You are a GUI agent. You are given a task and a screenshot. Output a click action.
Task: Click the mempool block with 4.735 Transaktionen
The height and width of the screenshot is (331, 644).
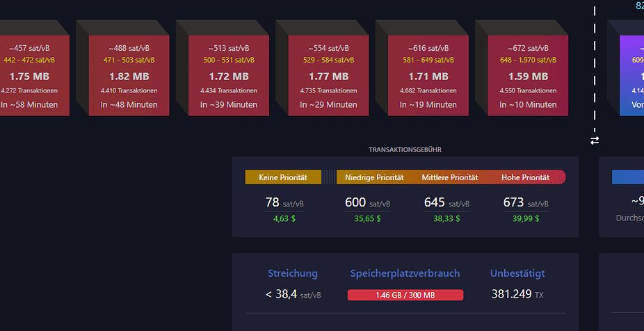click(x=328, y=75)
